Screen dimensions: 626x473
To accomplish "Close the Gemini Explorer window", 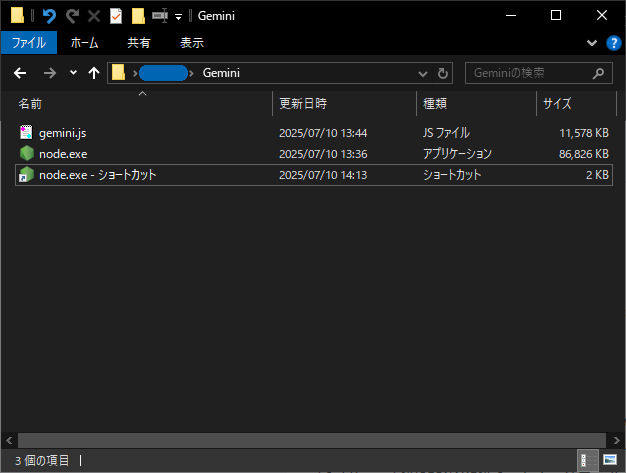I will pyautogui.click(x=602, y=16).
